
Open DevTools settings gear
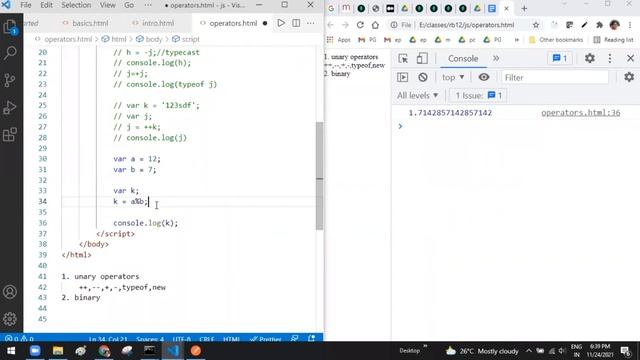(589, 58)
